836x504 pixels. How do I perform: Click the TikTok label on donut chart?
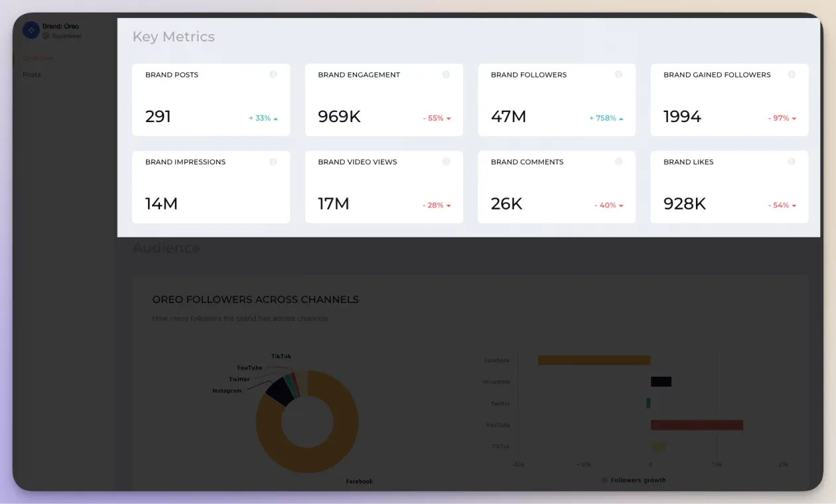(281, 356)
